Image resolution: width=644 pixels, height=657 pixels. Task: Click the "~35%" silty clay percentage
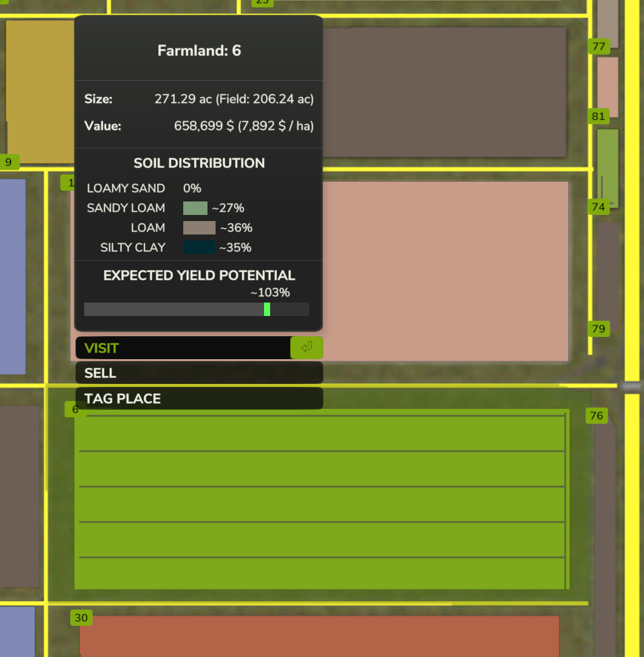coord(236,247)
